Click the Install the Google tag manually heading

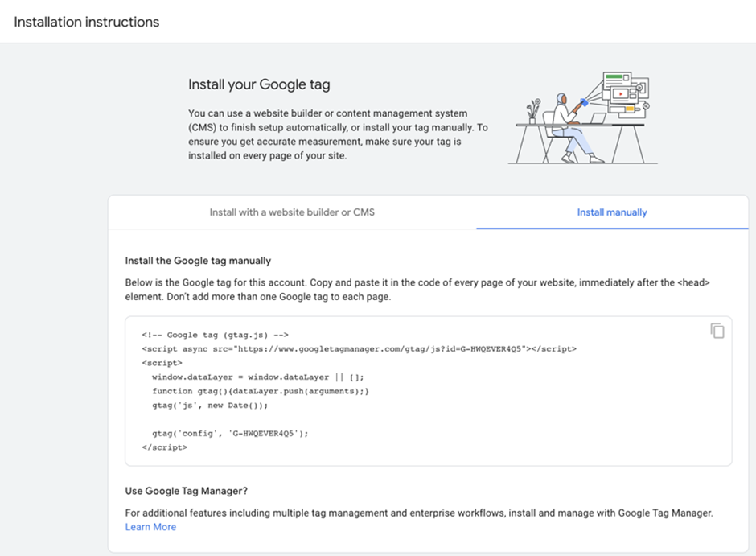pyautogui.click(x=198, y=261)
